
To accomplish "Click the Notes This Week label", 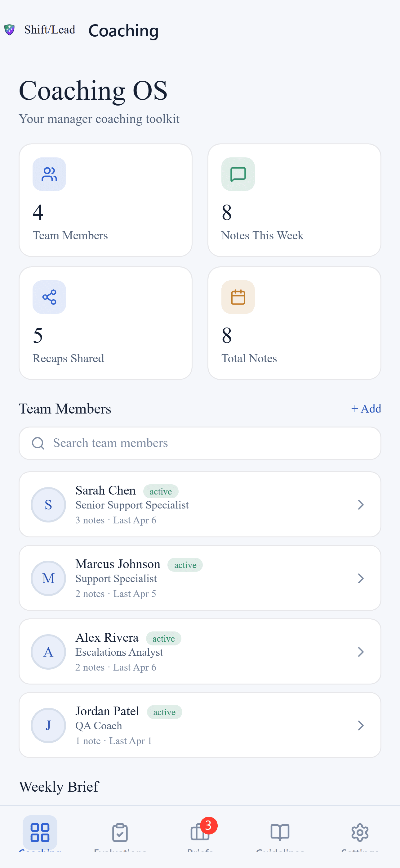I will tap(263, 236).
